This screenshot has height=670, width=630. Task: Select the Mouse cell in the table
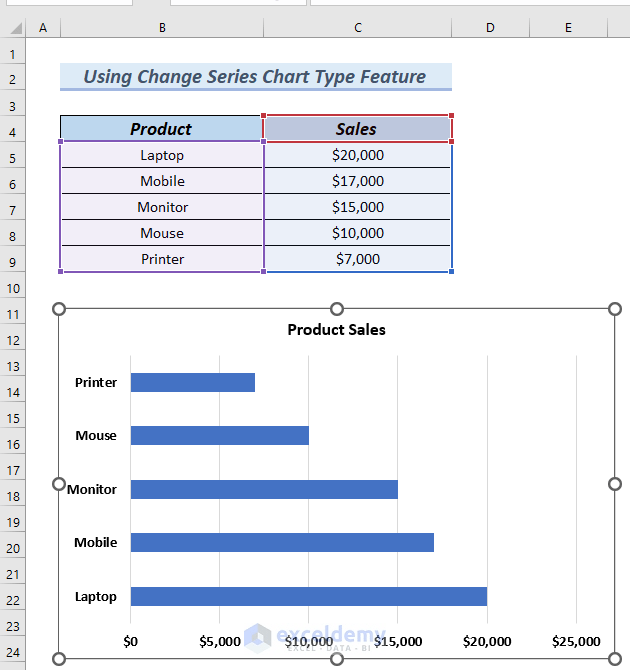click(162, 233)
